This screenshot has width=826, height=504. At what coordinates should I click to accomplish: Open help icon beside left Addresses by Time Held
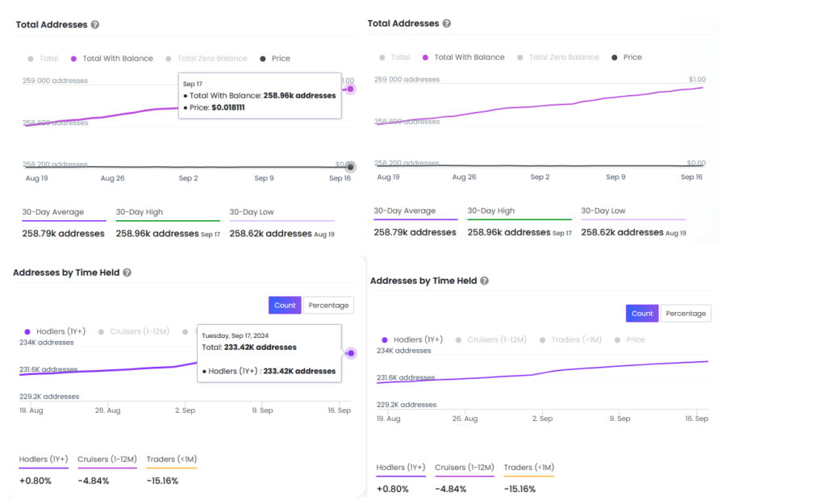coord(127,273)
